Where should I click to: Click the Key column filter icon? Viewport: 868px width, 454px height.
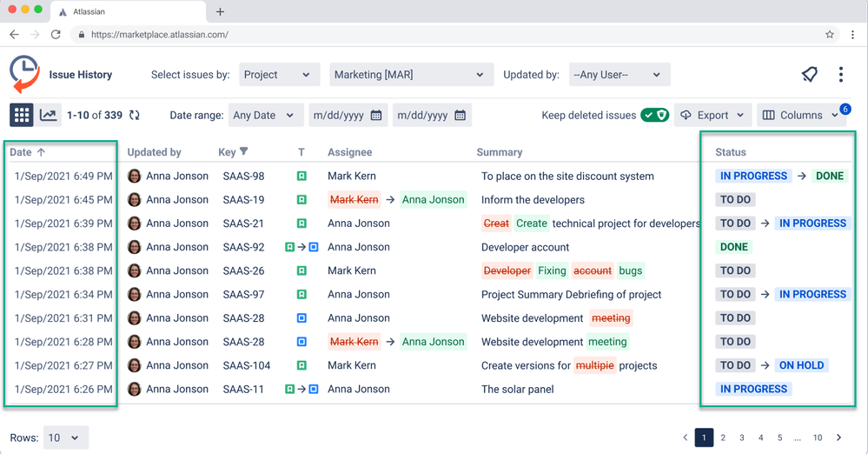point(244,152)
